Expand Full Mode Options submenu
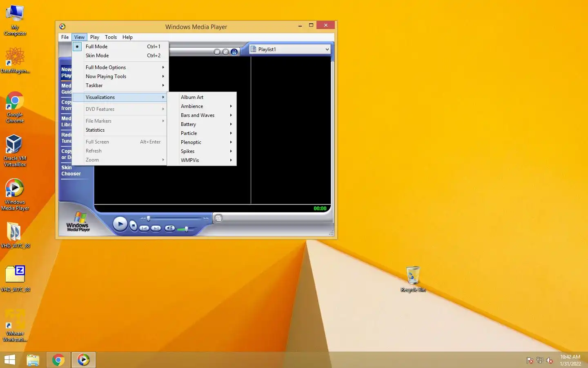The image size is (588, 368). [x=120, y=67]
